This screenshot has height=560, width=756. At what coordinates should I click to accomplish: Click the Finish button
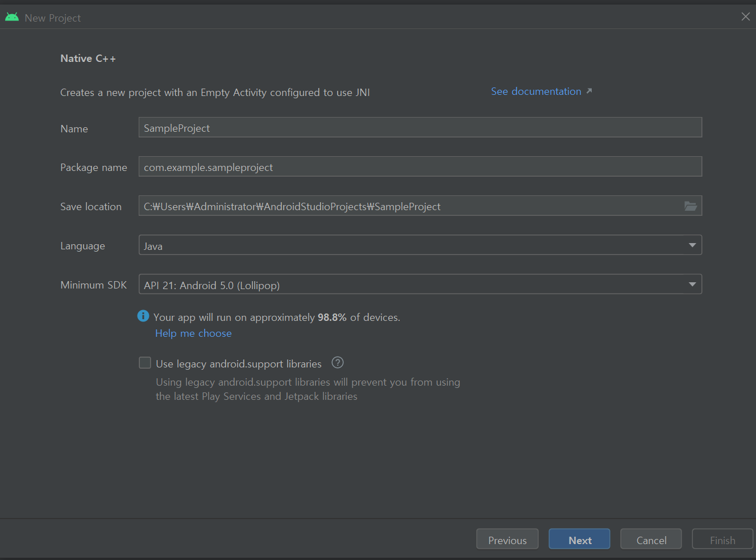(722, 540)
